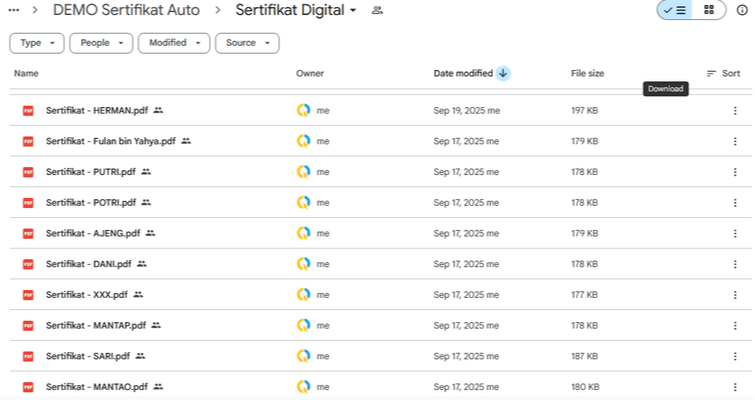Click the breadcrumb chevron after DEMO Sertifikat Auto
The height and width of the screenshot is (400, 755).
218,10
